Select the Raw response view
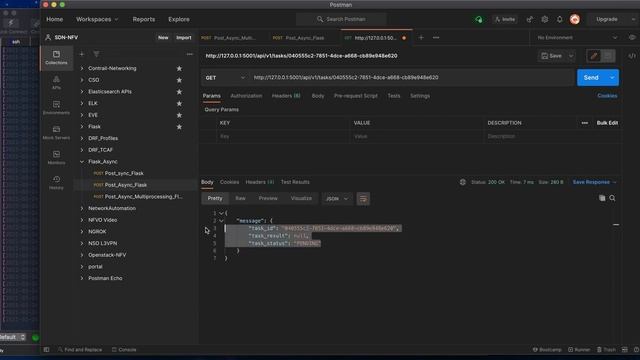This screenshot has height=360, width=640. [x=240, y=198]
